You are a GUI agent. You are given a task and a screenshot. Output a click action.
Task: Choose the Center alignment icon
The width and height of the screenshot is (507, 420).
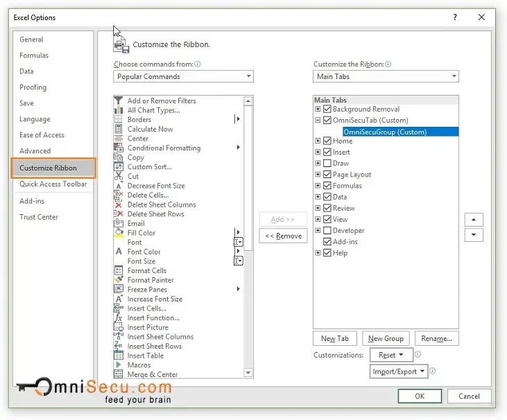(x=119, y=139)
